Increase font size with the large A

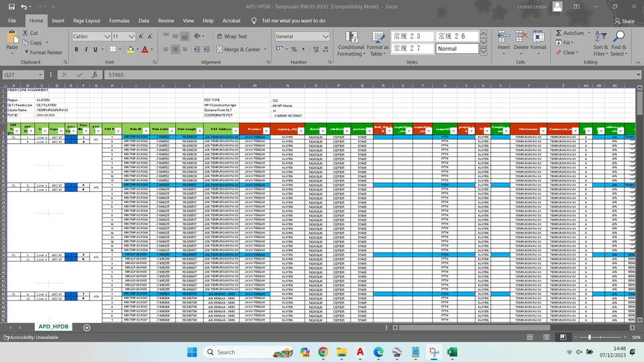point(141,36)
